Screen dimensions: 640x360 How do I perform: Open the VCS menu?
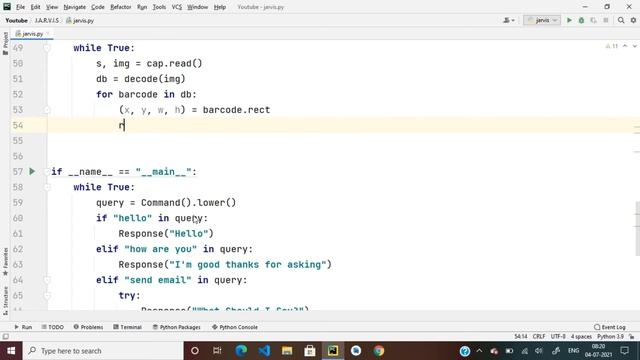[x=176, y=7]
